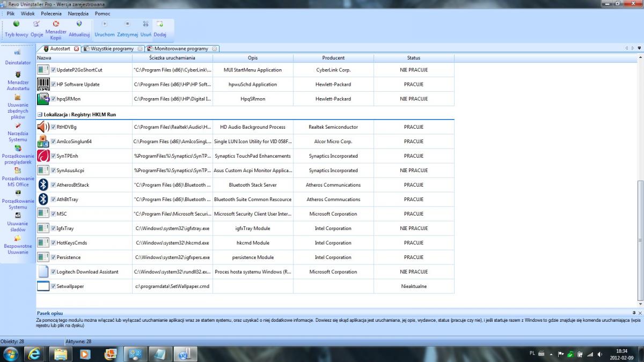This screenshot has height=362, width=644.
Task: Uncheck the HP Software Update entry
Action: 53,84
